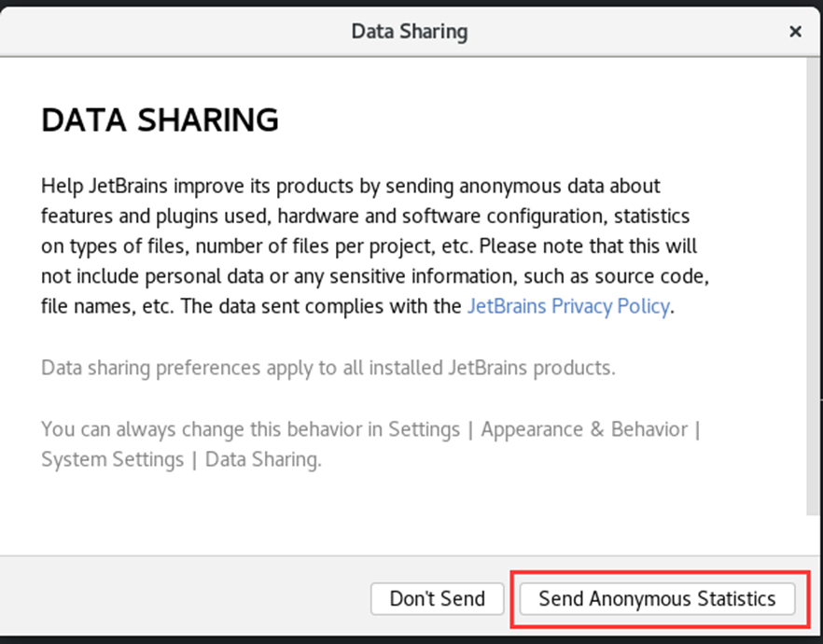
Task: Click the 'Help JetBrains improve its products' line
Action: coord(351,186)
